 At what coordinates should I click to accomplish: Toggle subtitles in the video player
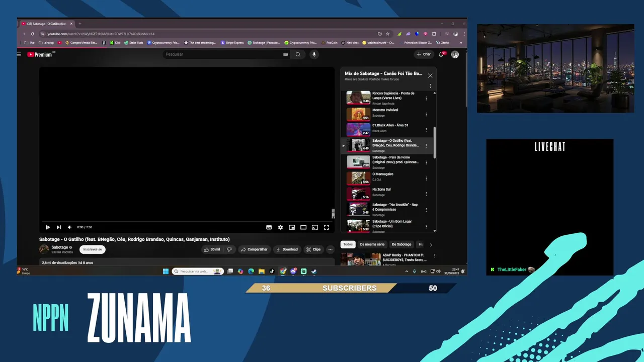pyautogui.click(x=269, y=227)
